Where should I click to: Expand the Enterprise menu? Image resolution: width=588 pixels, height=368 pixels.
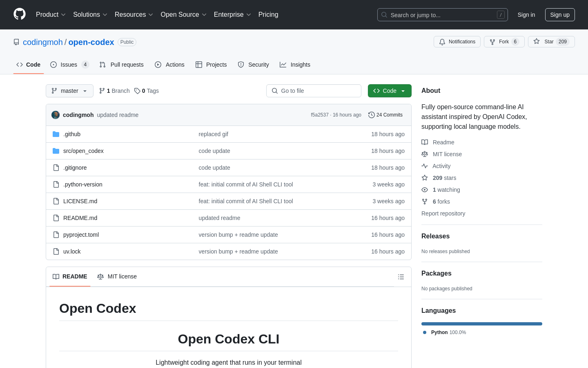click(232, 15)
